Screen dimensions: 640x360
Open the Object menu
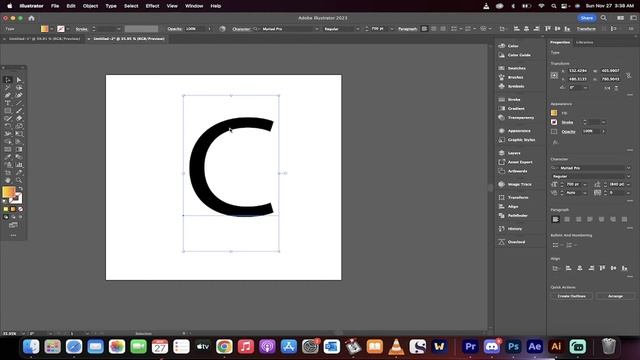point(90,6)
